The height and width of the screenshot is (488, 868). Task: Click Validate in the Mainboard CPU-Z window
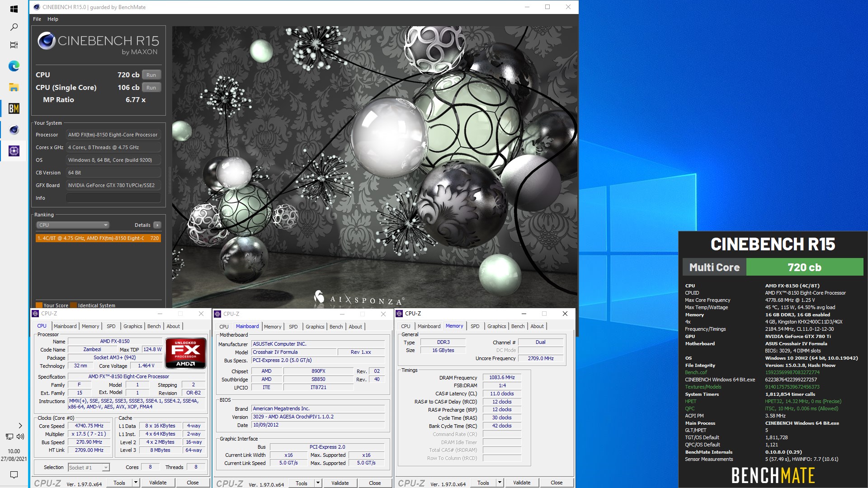click(340, 483)
